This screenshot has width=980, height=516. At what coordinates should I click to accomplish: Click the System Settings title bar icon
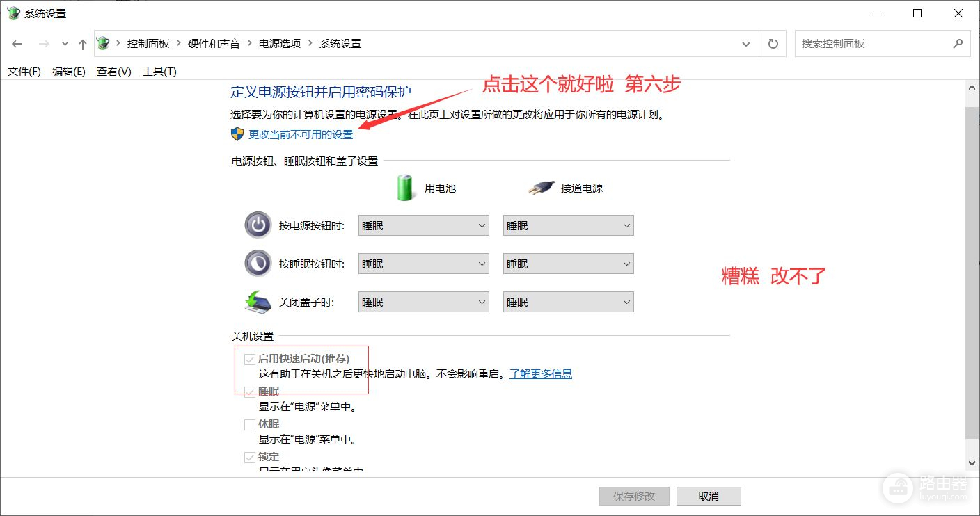pyautogui.click(x=13, y=13)
